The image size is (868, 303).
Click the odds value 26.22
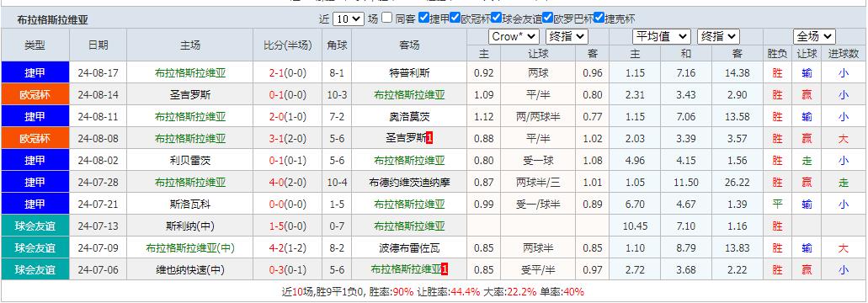tap(737, 182)
